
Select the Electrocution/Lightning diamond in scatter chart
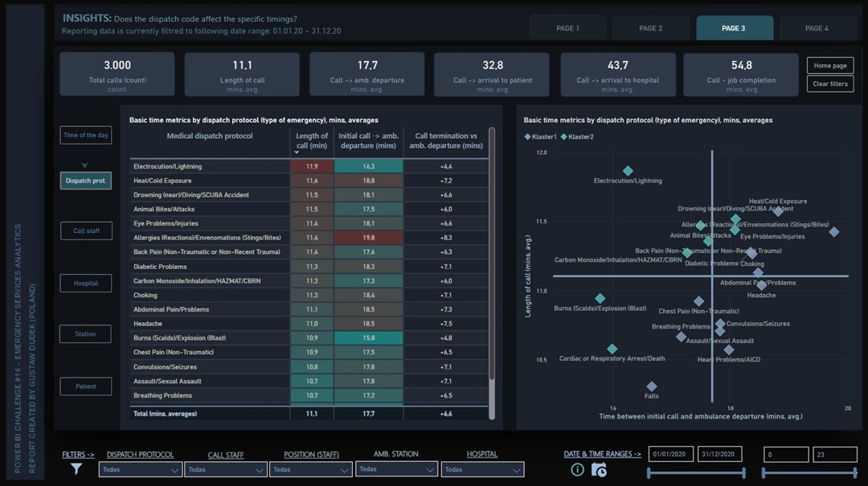pyautogui.click(x=628, y=171)
